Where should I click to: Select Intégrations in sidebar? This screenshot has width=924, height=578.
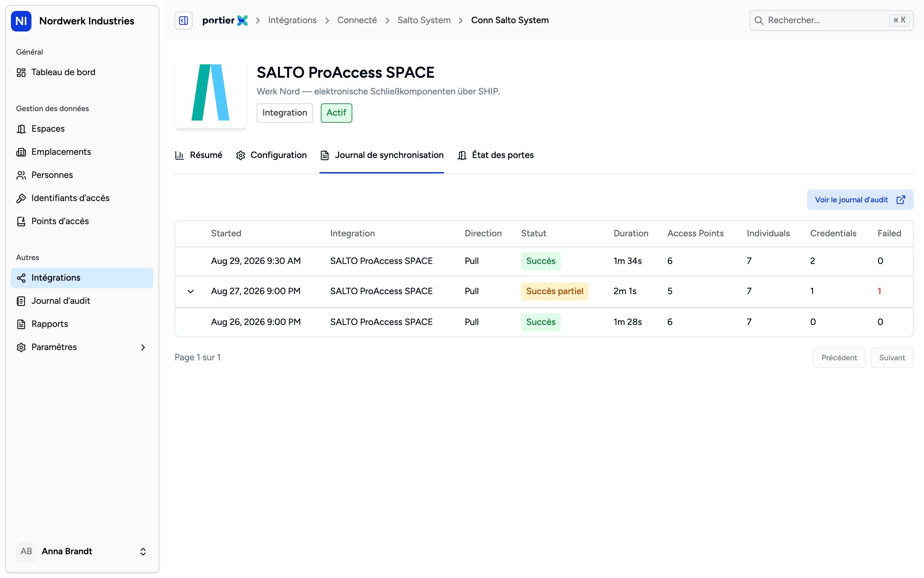(82, 278)
